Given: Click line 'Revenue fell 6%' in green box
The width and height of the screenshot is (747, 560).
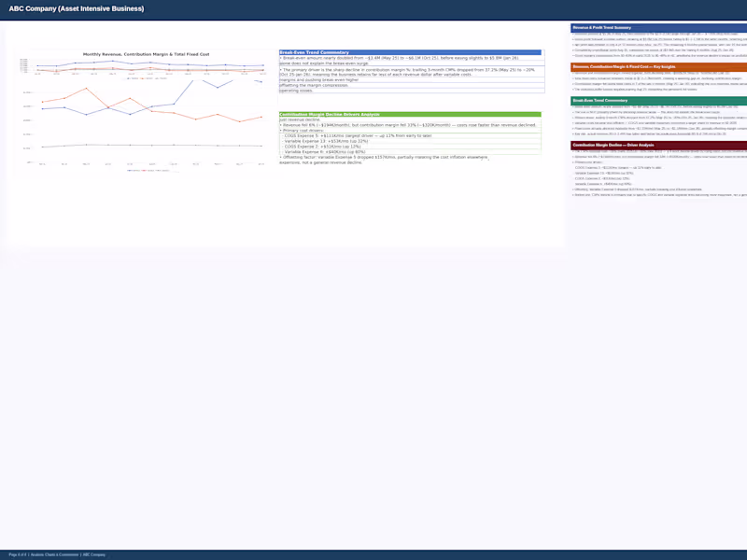Looking at the screenshot, I should 408,125.
